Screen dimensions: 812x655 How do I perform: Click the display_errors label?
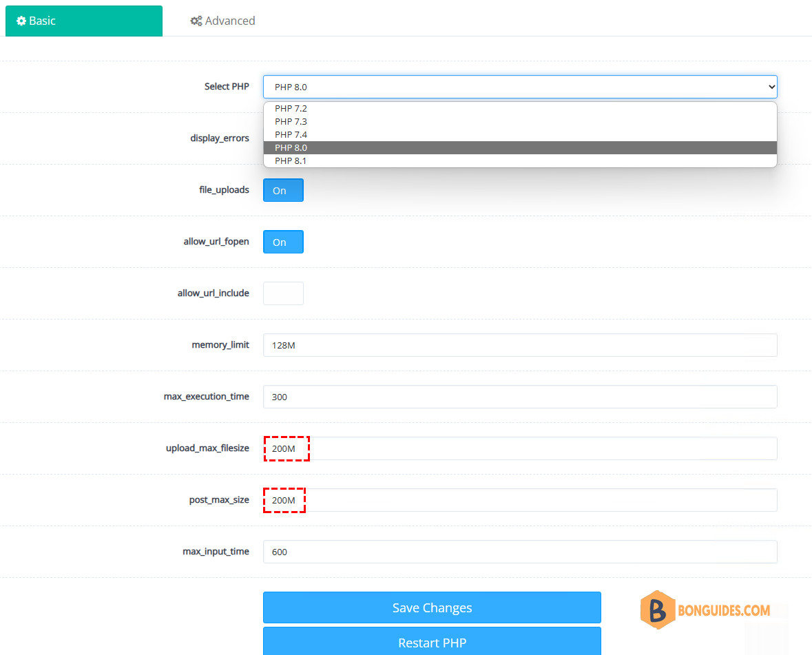[220, 138]
